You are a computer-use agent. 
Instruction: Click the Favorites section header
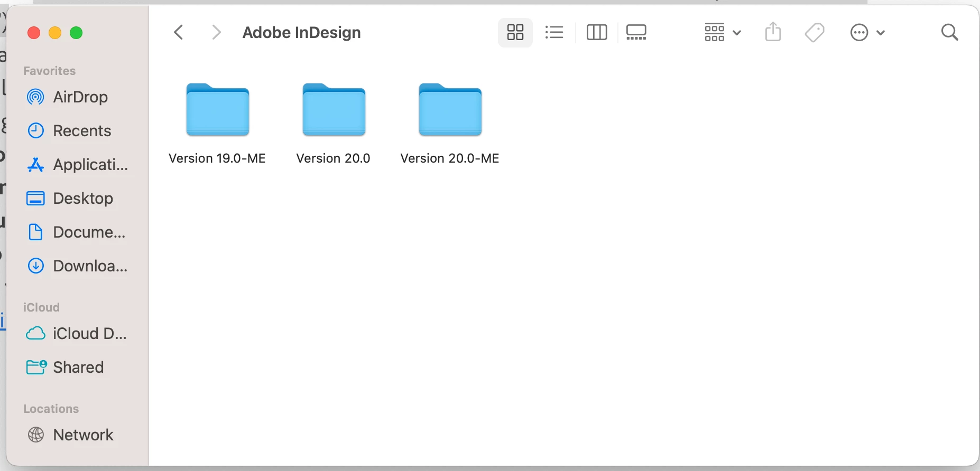pos(50,71)
